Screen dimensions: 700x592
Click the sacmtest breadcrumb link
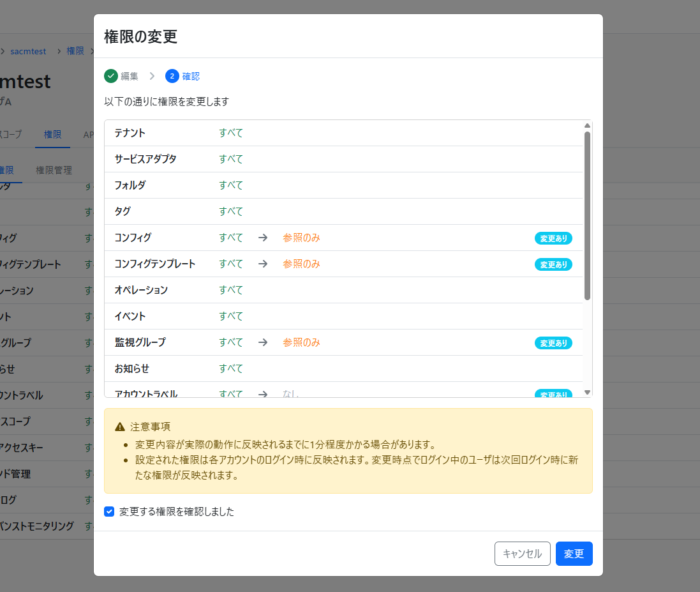tap(28, 51)
